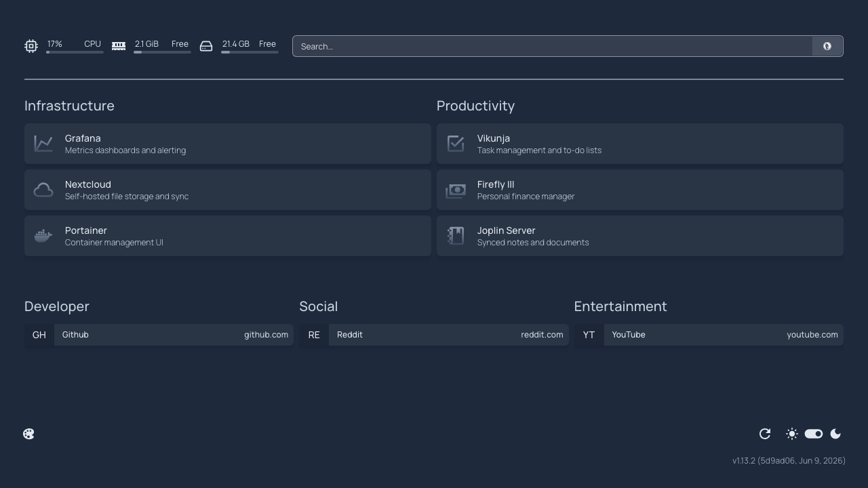Open the Portainer service title
This screenshot has height=488, width=868.
point(86,230)
